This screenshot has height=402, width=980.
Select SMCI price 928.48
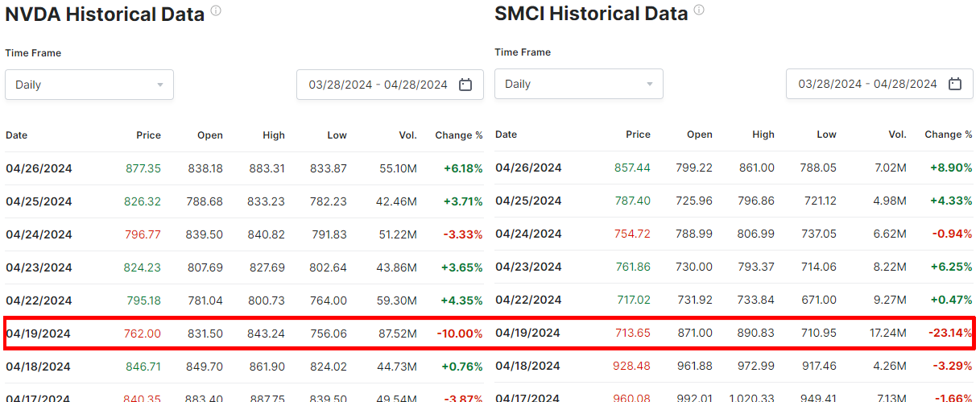pyautogui.click(x=632, y=366)
